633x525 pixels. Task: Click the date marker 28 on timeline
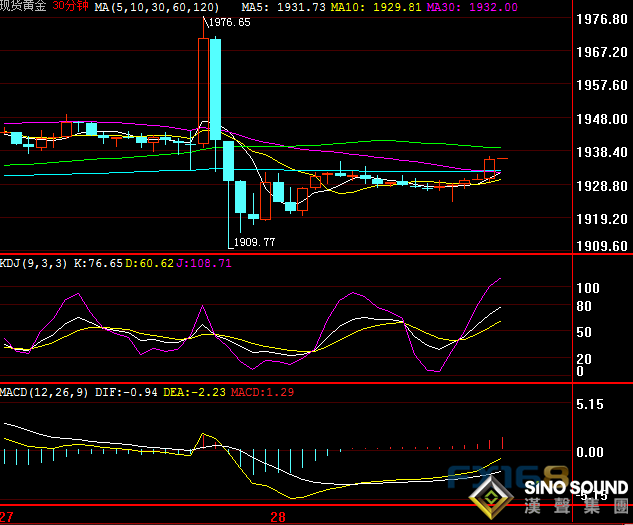[x=278, y=517]
